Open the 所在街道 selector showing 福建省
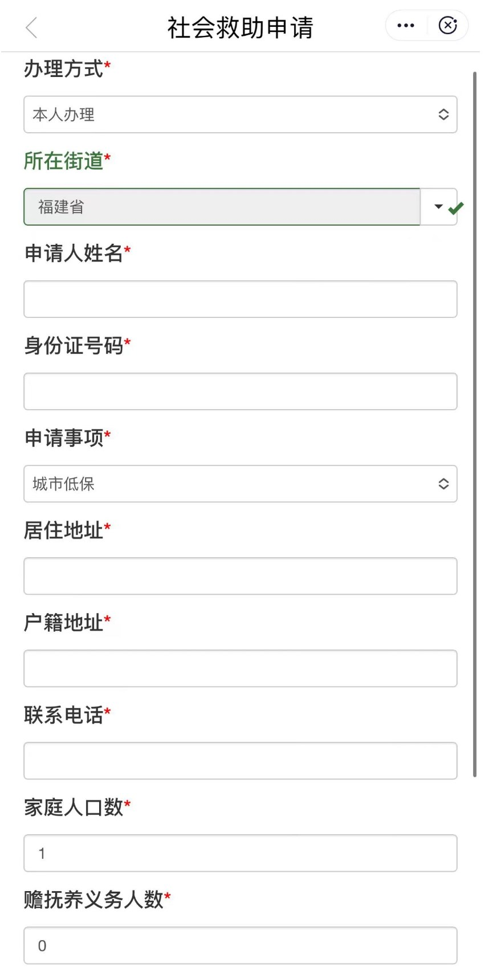This screenshot has height=980, width=489. point(222,207)
